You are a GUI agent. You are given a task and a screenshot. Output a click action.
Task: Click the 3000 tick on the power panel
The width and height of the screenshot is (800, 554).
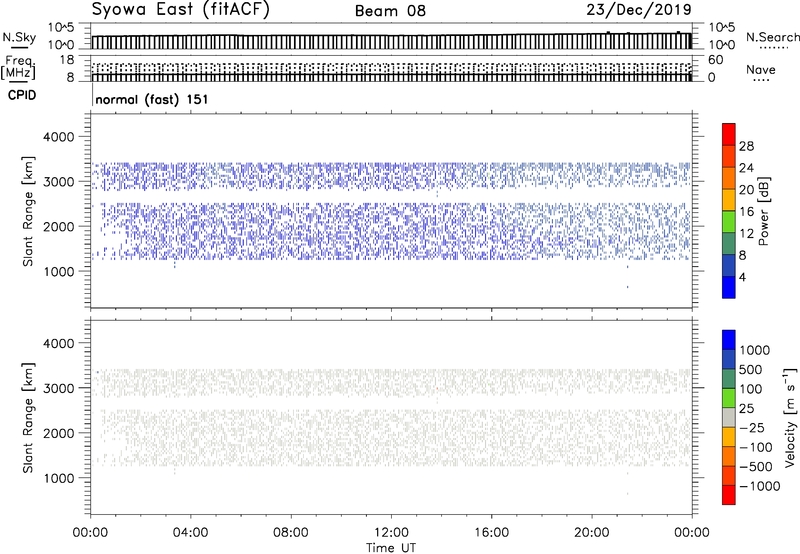tap(59, 182)
